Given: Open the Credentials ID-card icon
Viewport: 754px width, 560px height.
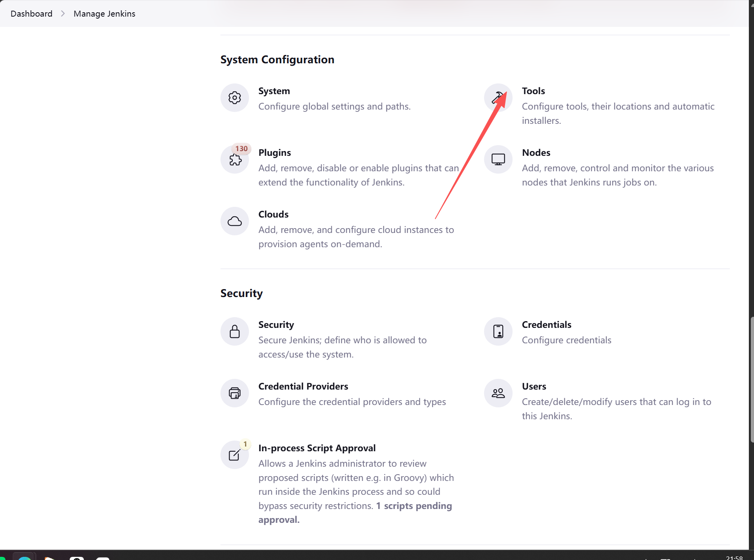Looking at the screenshot, I should coord(498,331).
